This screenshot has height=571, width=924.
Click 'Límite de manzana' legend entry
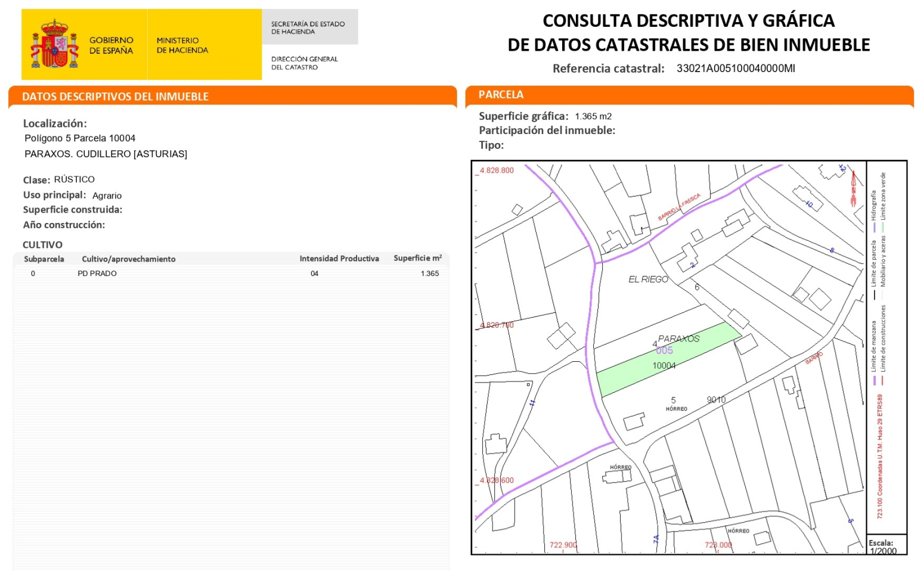pos(874,353)
